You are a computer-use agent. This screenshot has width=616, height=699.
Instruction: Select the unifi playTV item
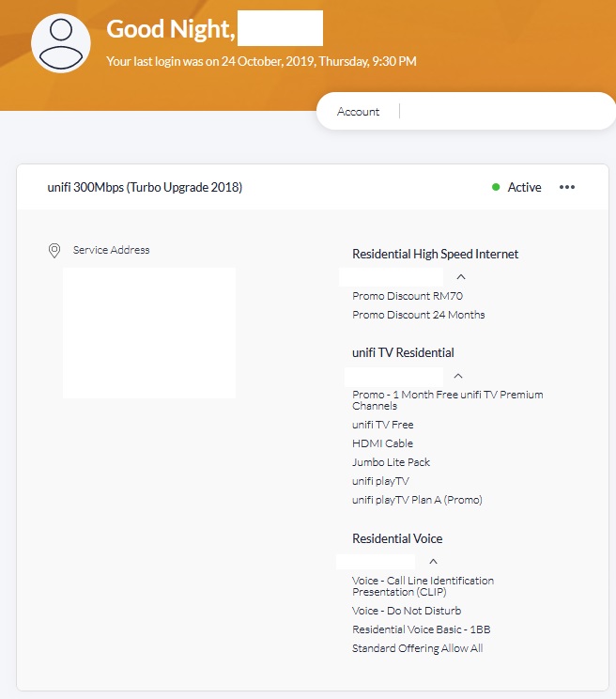click(380, 481)
